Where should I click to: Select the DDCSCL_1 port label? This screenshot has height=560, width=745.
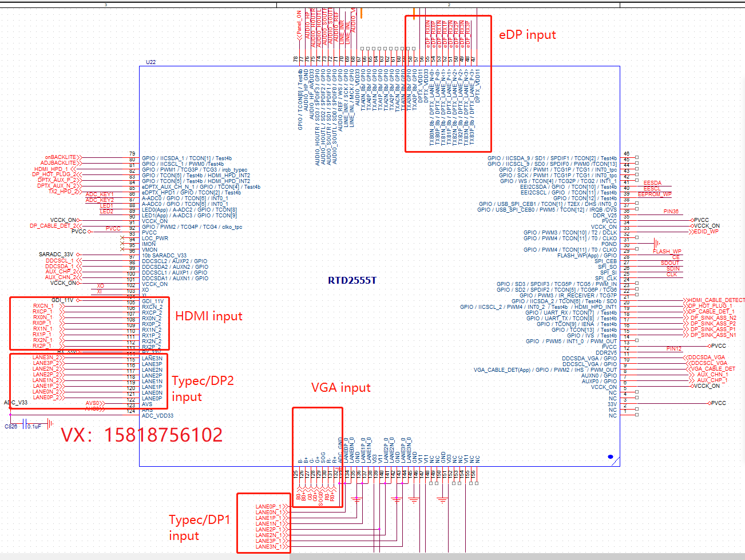(x=60, y=261)
